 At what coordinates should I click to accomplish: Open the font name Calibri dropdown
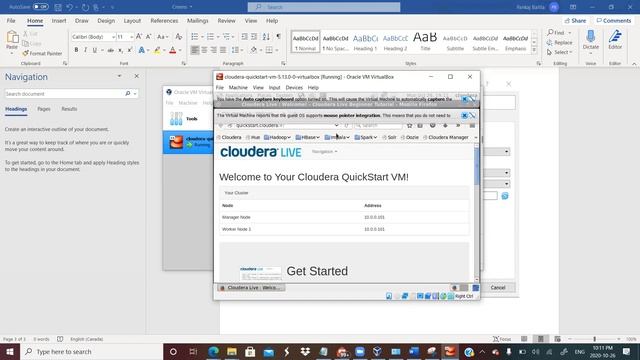[113, 37]
